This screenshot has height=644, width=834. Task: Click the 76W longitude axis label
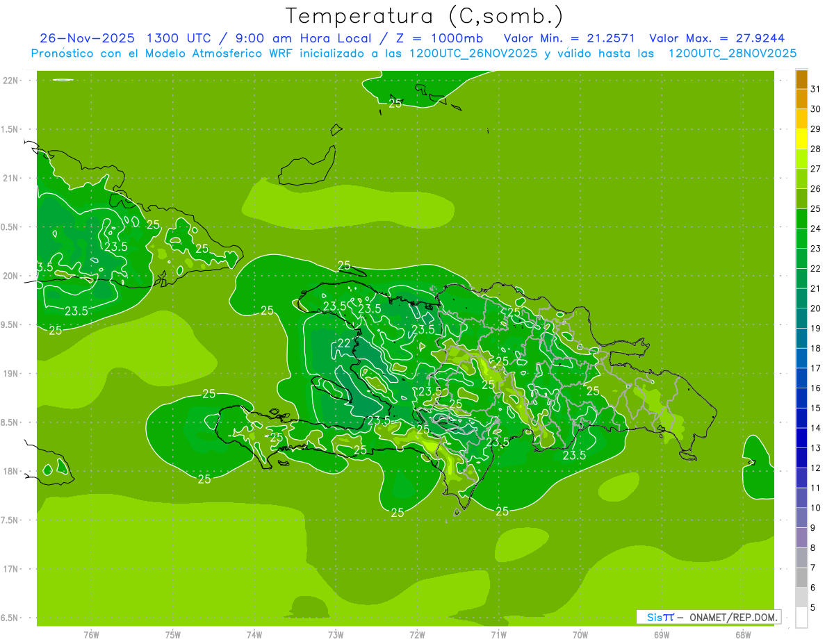click(91, 635)
